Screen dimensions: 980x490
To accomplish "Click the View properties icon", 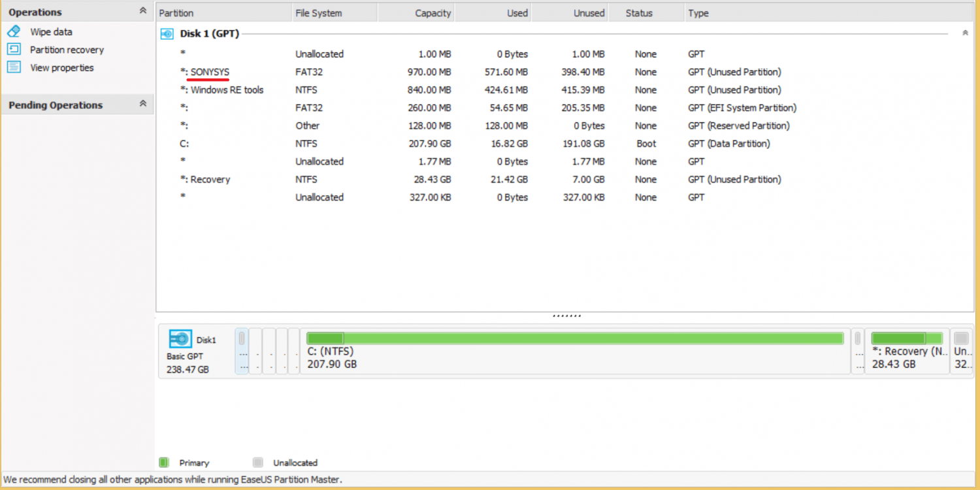I will click(14, 67).
